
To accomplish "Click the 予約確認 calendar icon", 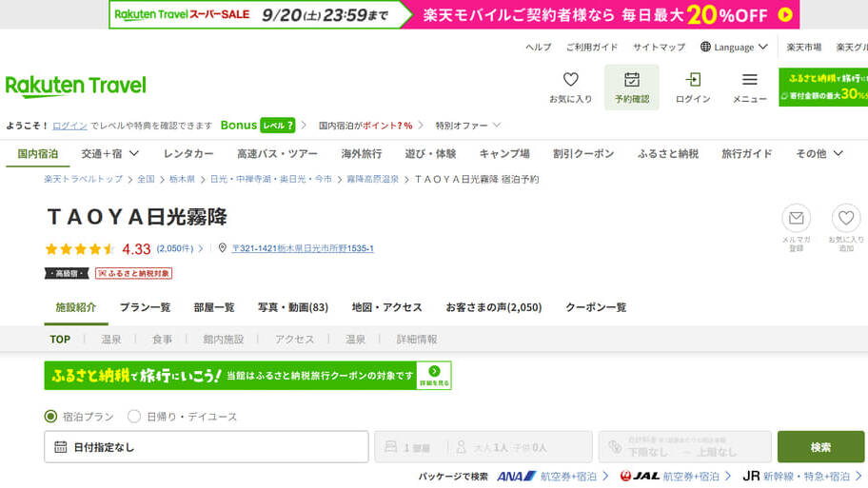I will pyautogui.click(x=632, y=80).
